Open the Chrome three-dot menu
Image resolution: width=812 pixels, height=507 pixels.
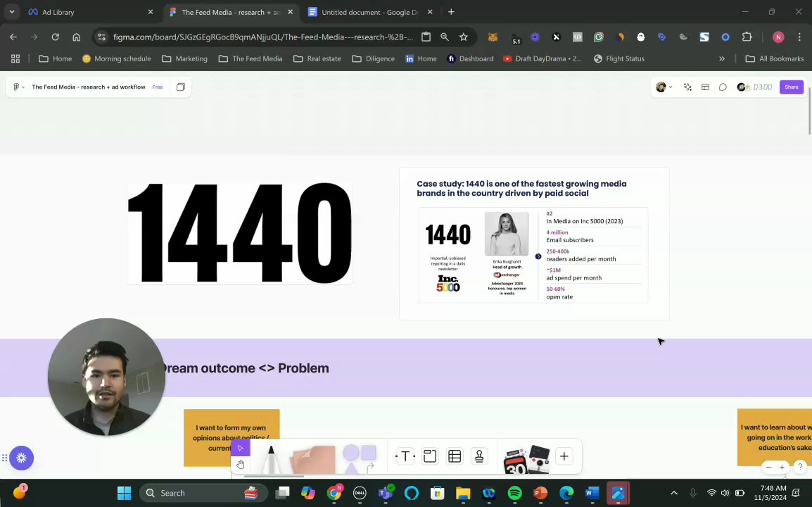tap(799, 37)
